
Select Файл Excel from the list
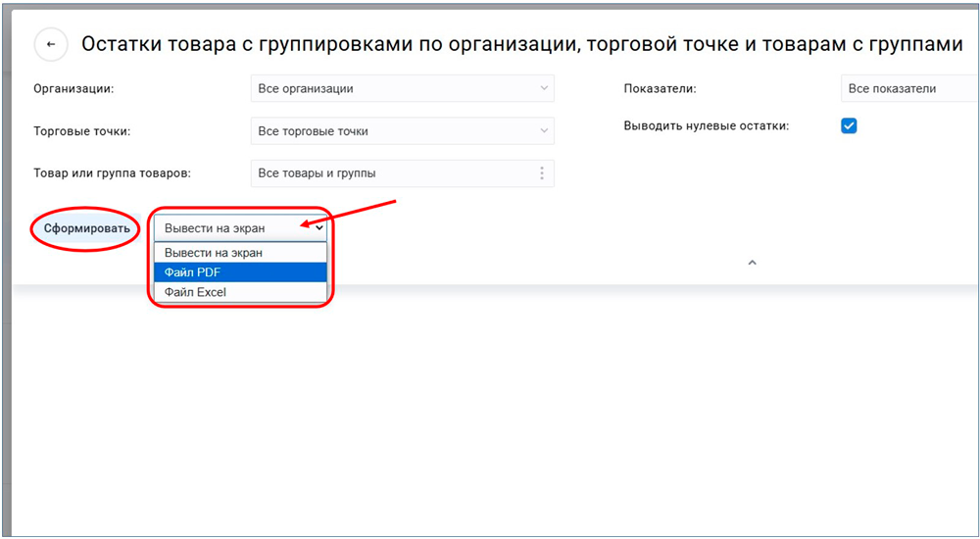[x=239, y=292]
